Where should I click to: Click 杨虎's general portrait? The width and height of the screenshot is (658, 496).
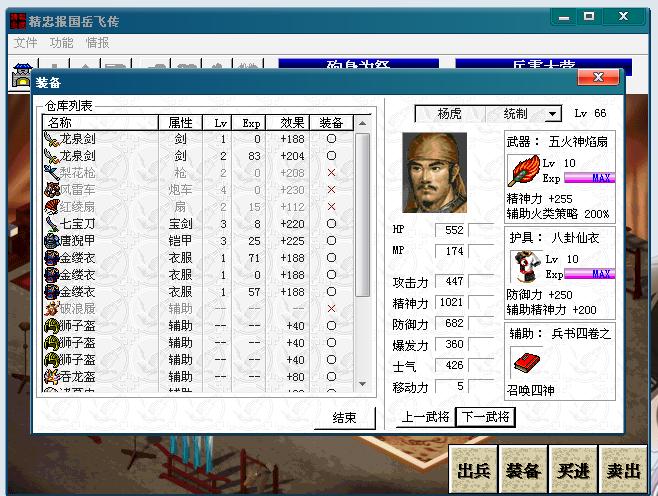coord(434,172)
